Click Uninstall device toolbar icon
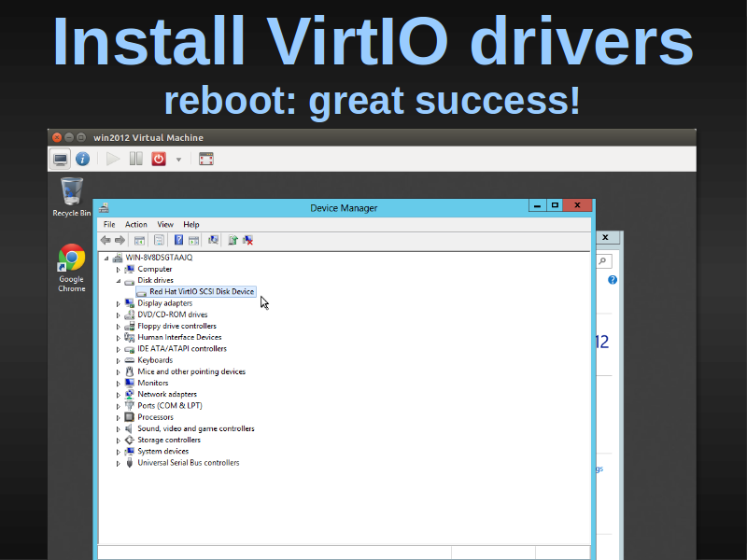747x560 pixels. point(248,241)
